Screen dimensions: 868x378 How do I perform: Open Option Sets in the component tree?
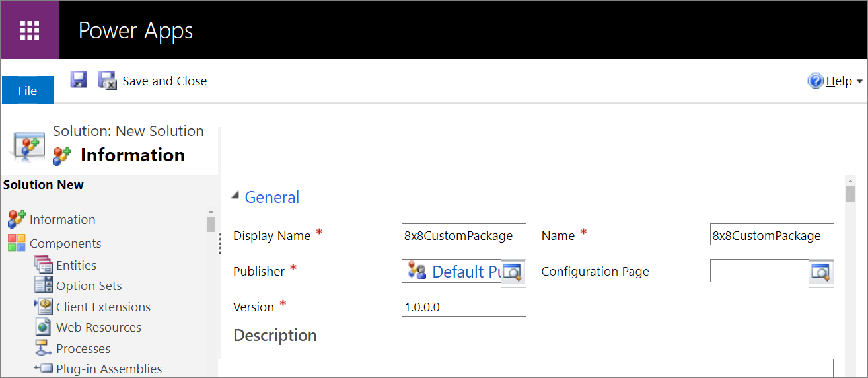89,285
